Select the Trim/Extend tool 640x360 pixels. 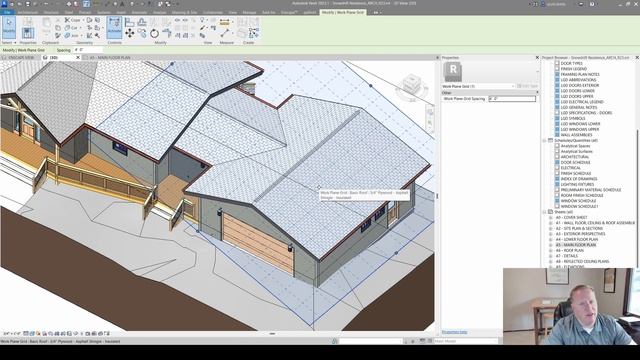167,33
